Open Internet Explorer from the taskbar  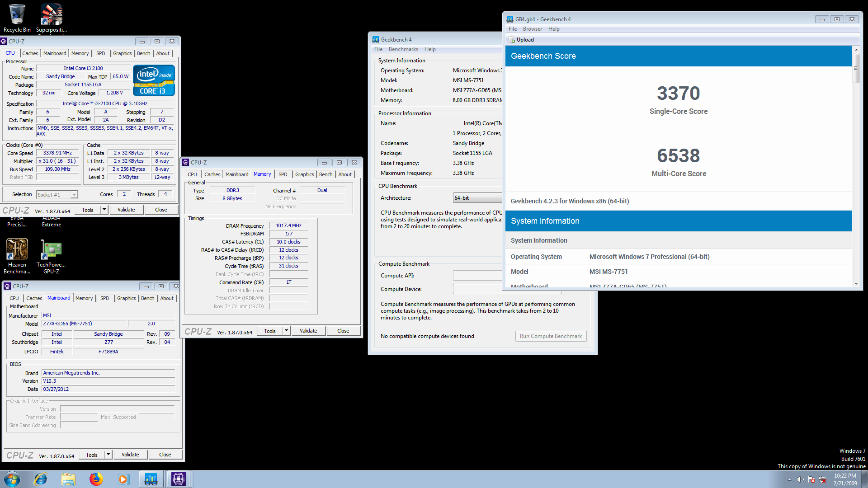(41, 479)
